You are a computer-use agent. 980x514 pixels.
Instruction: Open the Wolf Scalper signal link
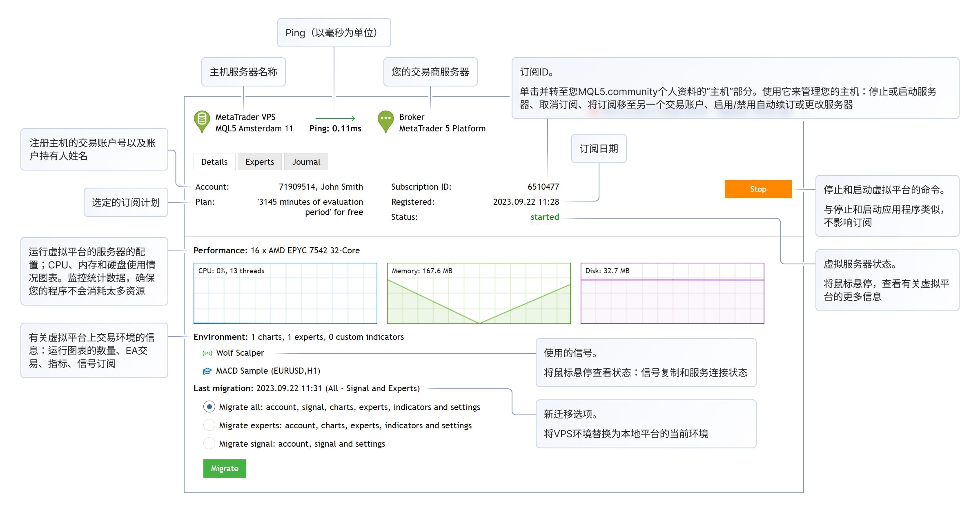point(240,352)
